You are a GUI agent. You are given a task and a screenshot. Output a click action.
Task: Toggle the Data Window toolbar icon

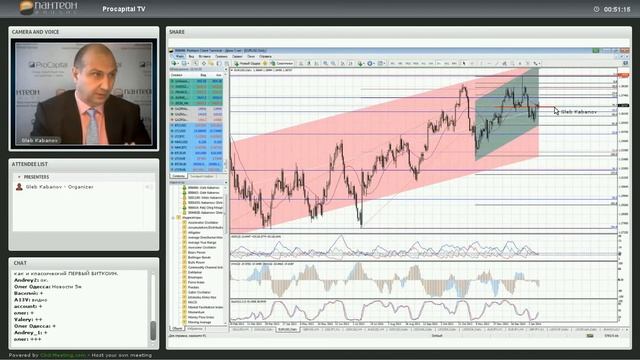204,63
